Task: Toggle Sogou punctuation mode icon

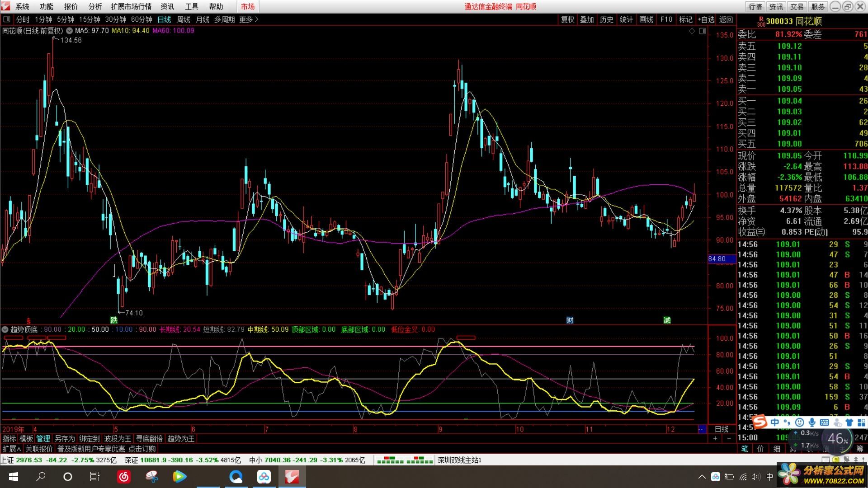Action: (x=787, y=422)
